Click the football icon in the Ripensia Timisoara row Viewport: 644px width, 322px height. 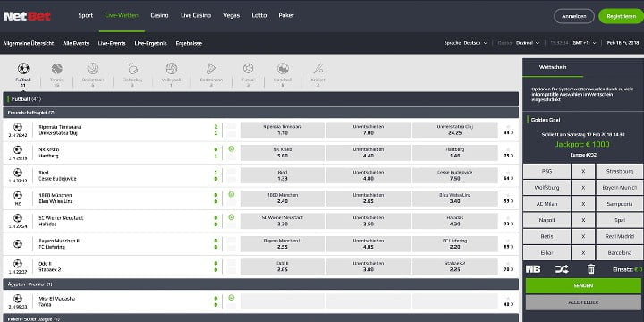click(18, 127)
